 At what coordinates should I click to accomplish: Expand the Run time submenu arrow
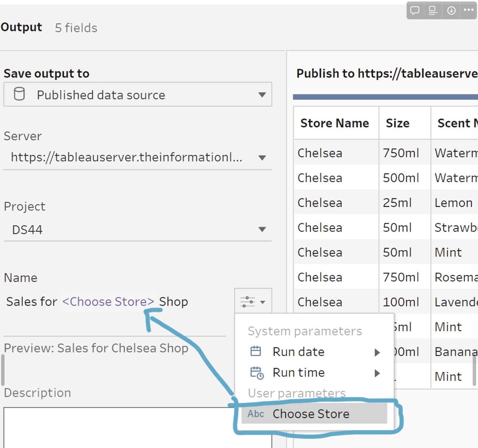pyautogui.click(x=377, y=373)
